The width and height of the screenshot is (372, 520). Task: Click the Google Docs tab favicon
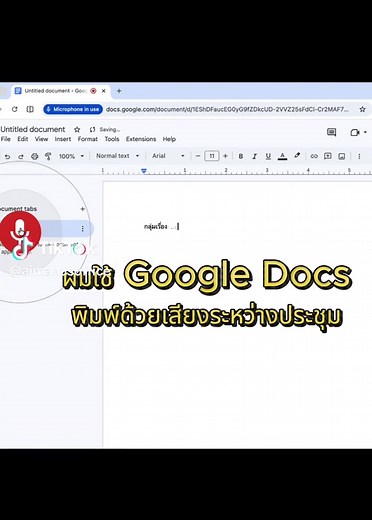pyautogui.click(x=18, y=91)
